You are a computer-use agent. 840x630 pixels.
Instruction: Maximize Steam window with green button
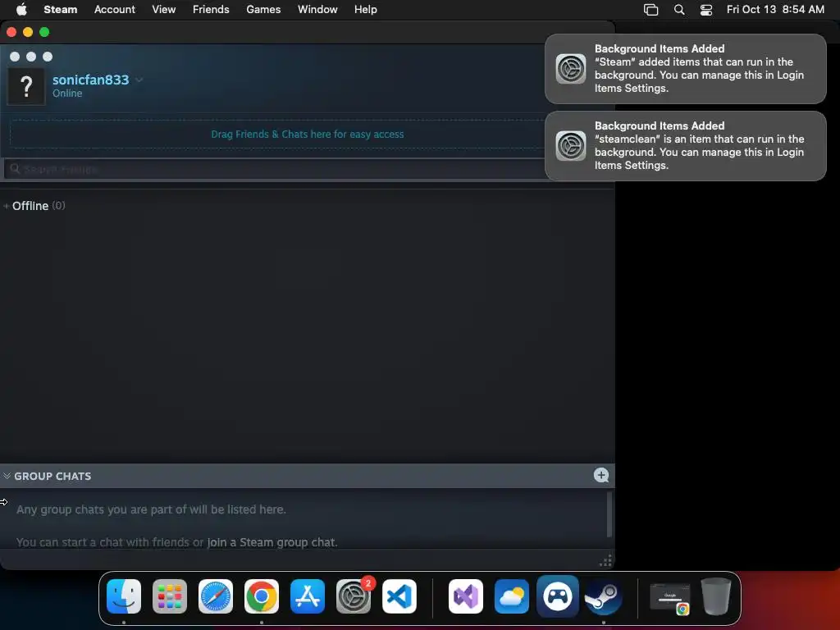point(44,32)
